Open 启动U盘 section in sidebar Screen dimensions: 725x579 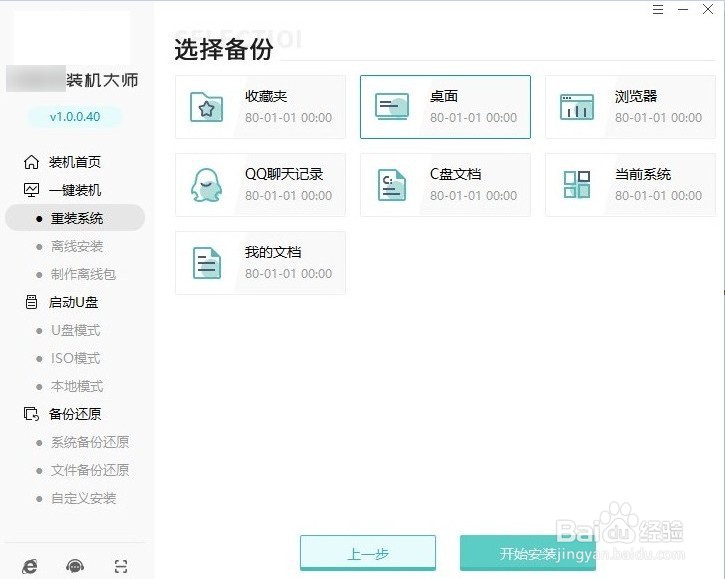point(74,302)
